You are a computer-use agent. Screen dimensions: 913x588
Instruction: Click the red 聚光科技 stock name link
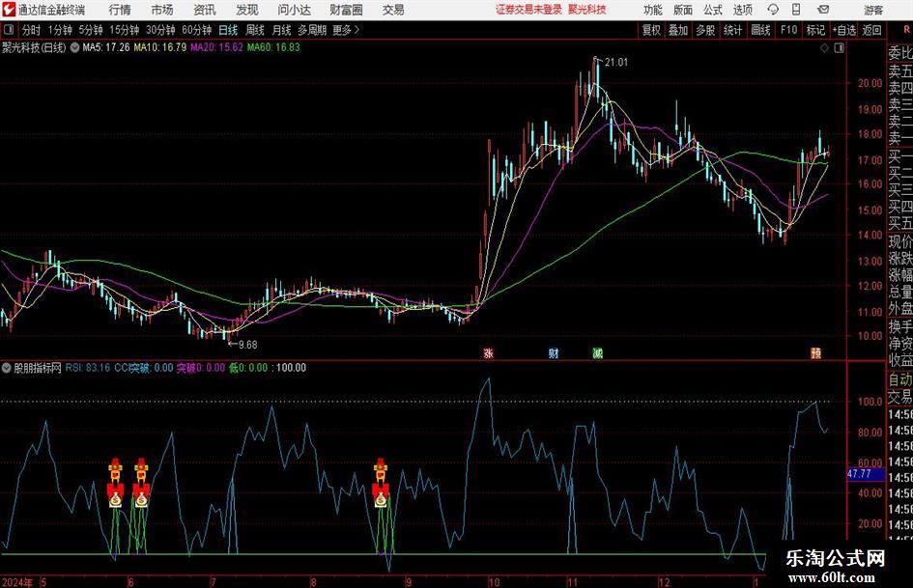(587, 10)
